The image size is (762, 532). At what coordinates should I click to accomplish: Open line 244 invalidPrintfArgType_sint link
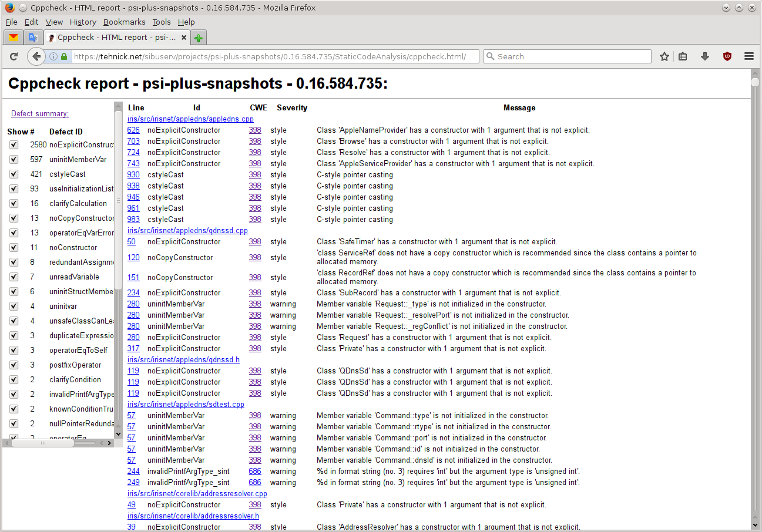[x=133, y=471]
